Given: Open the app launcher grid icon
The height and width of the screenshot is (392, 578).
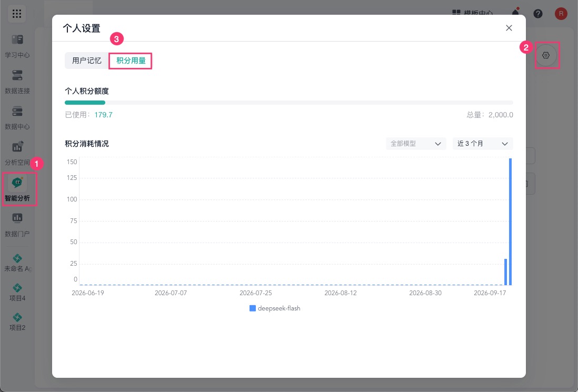Looking at the screenshot, I should click(x=17, y=14).
